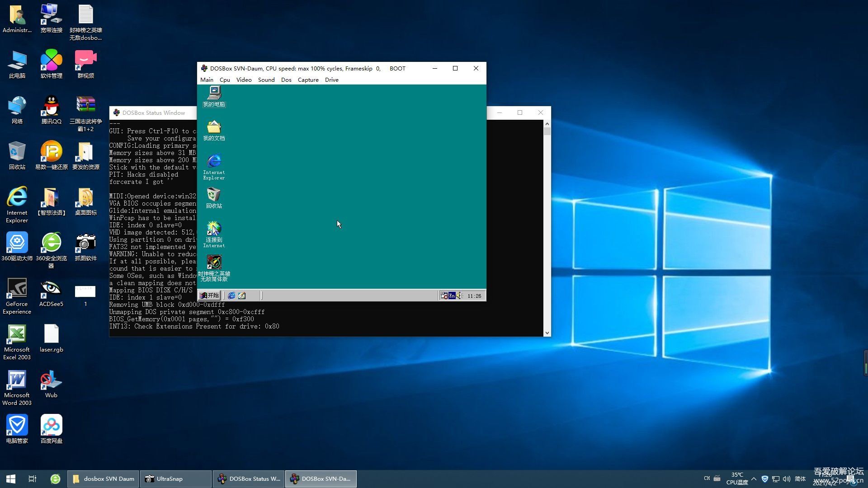This screenshot has height=488, width=868.
Task: Click the status window scrollbar down arrow
Action: [547, 333]
